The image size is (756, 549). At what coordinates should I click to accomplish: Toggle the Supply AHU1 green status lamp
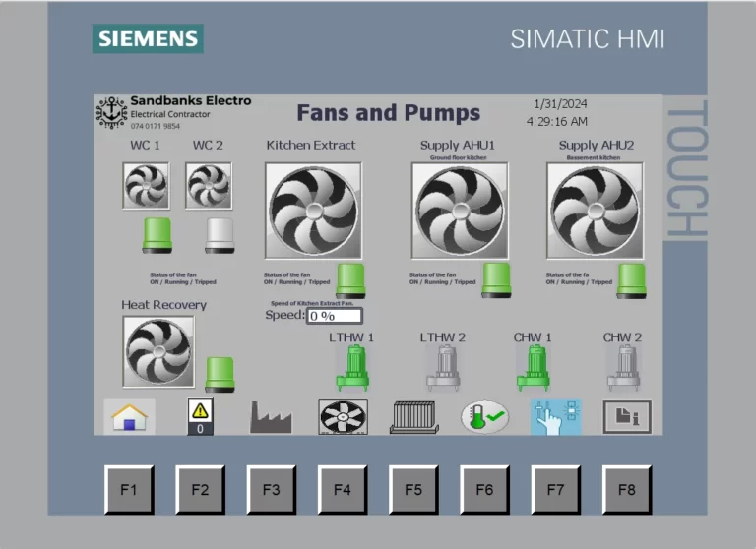point(496,280)
